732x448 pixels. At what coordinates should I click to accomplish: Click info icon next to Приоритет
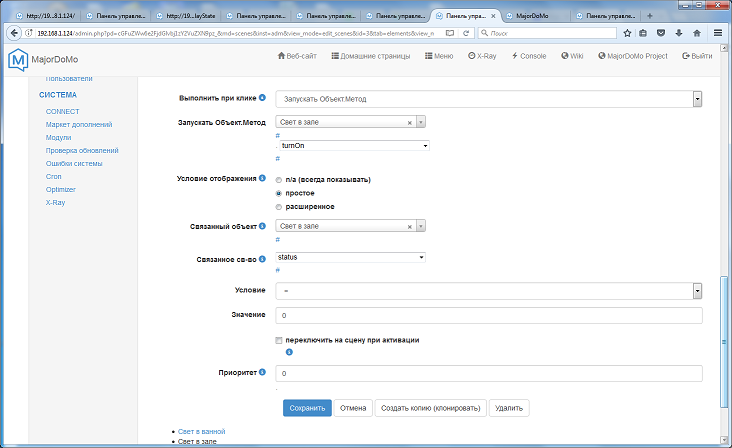[262, 372]
